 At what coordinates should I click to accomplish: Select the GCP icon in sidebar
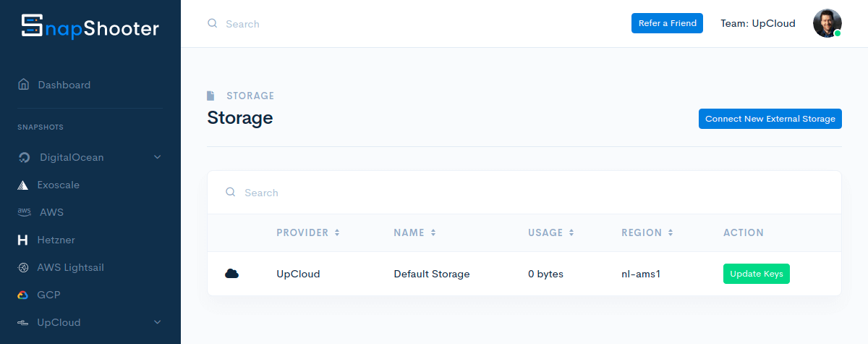[x=23, y=295]
